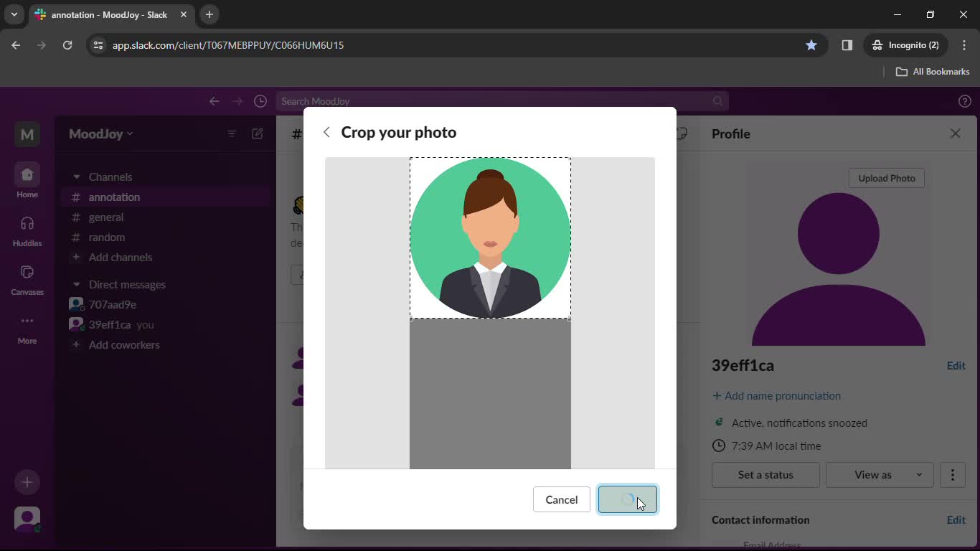Edit Contact information
This screenshot has height=551, width=980.
(956, 519)
